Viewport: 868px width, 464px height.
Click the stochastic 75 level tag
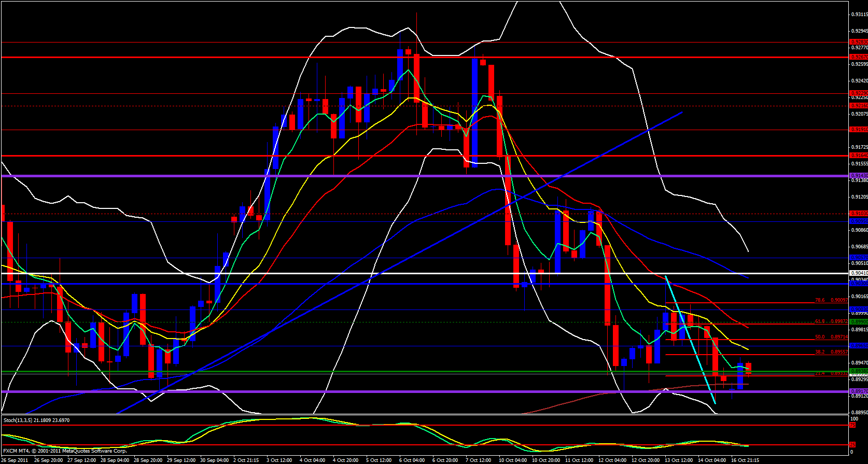[852, 425]
